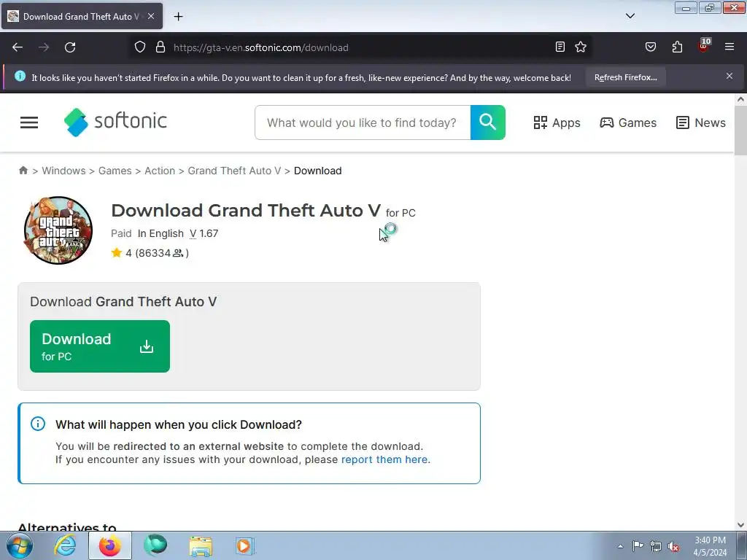747x560 pixels.
Task: Click the muted volume tray icon
Action: 673,546
